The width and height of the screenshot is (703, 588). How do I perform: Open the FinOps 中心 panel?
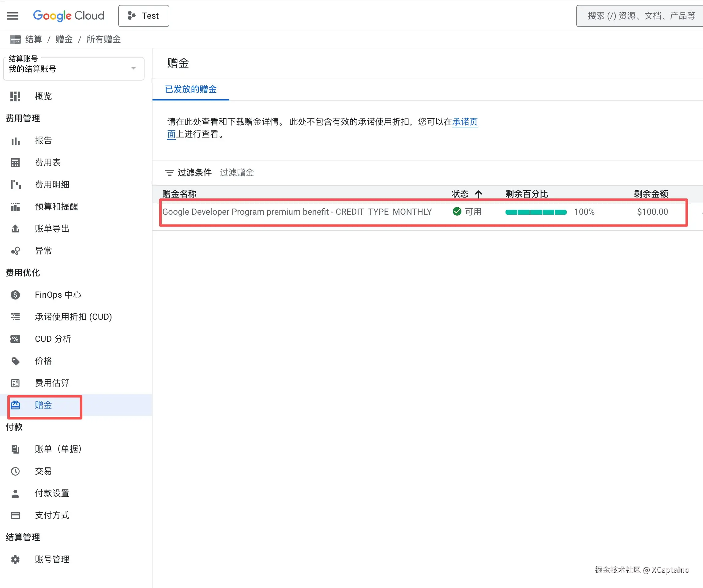click(58, 295)
